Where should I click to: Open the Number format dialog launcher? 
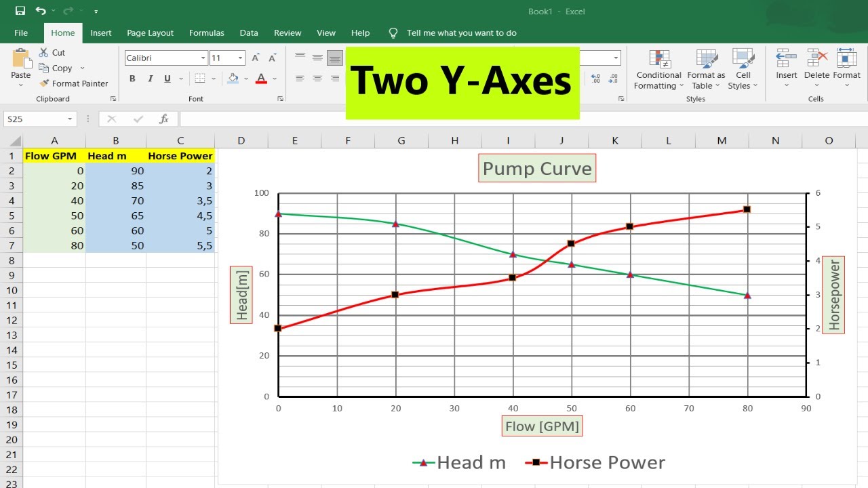[x=620, y=99]
